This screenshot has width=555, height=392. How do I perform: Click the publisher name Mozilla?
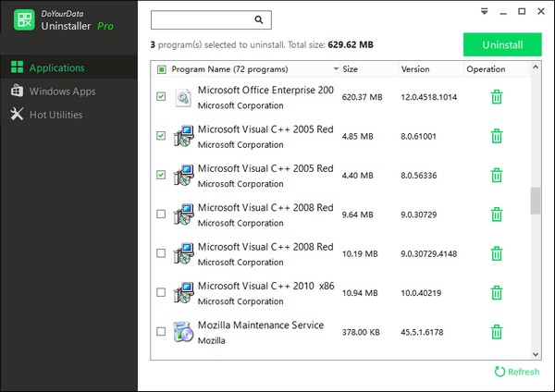tap(211, 341)
